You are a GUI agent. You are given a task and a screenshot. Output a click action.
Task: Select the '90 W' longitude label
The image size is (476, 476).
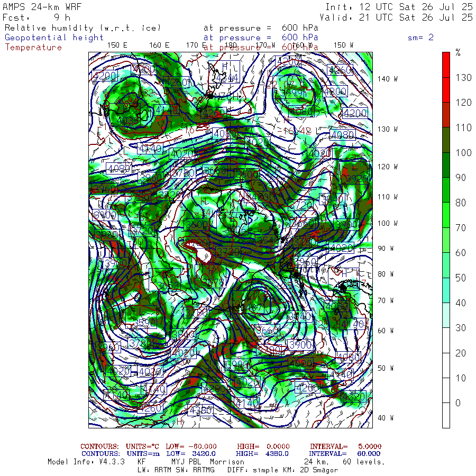tap(386, 249)
